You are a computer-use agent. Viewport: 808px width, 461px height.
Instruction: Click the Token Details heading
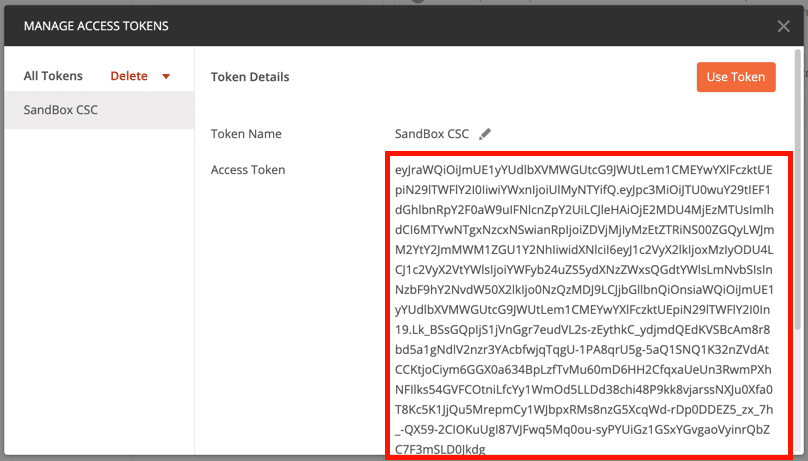pos(250,77)
